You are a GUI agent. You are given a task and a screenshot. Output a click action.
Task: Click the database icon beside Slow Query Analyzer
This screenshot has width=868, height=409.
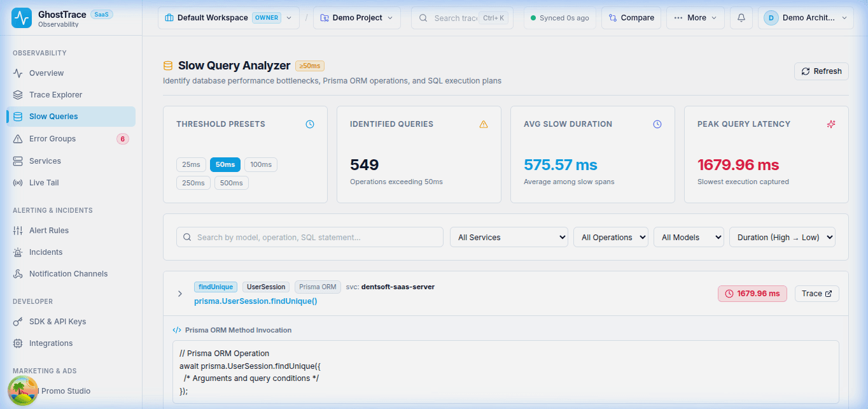(168, 66)
